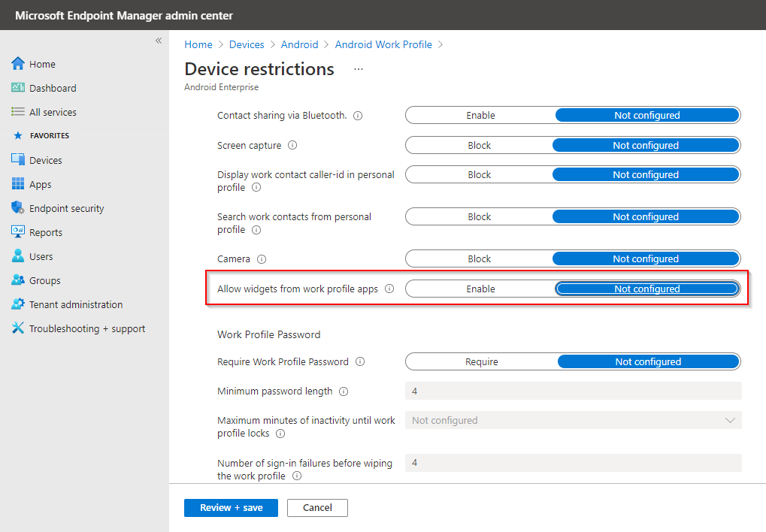Enable widgets from work profile apps
This screenshot has width=766, height=532.
click(x=480, y=289)
